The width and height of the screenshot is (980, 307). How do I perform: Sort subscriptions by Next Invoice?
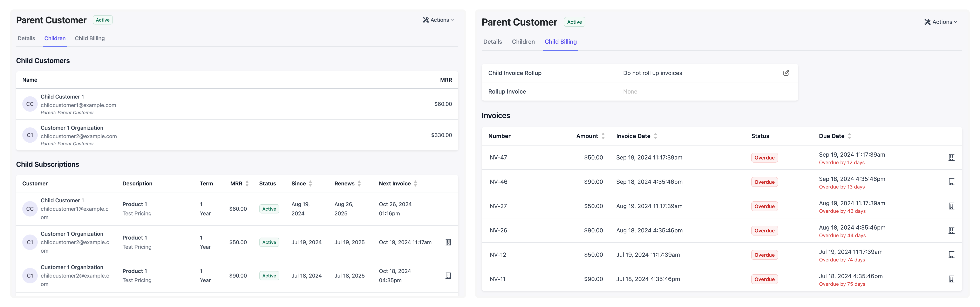pos(415,184)
